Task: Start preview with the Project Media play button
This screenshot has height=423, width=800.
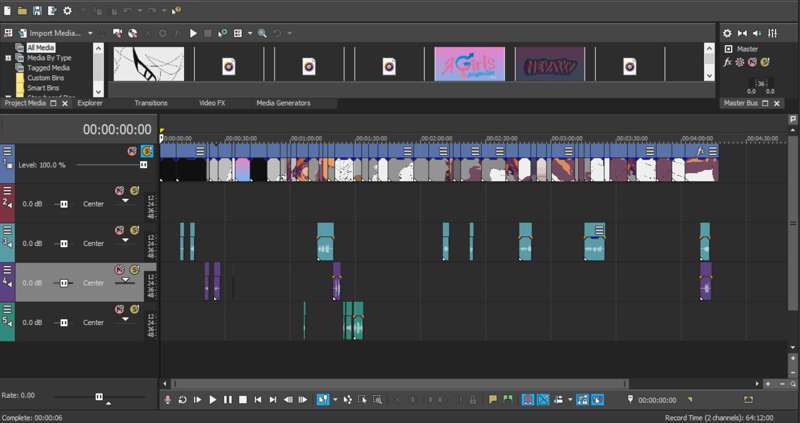Action: pos(193,33)
